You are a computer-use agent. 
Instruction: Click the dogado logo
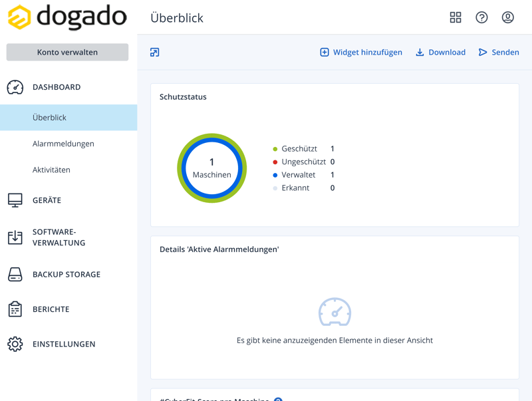[66, 18]
